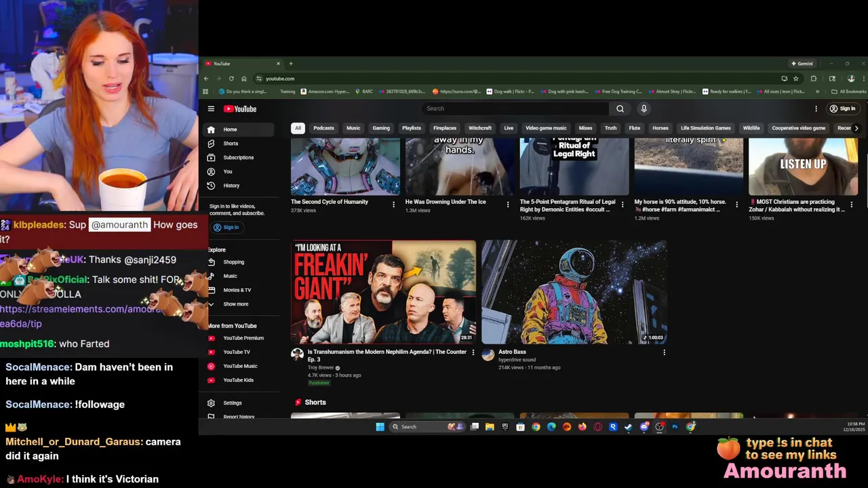Viewport: 868px width, 488px height.
Task: Open Windows Start menu
Action: pyautogui.click(x=380, y=427)
